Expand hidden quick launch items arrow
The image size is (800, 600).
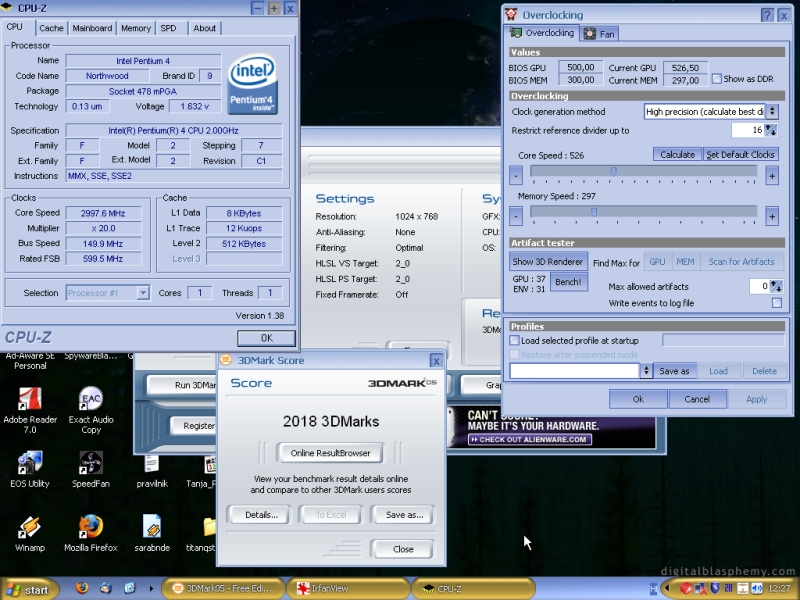pyautogui.click(x=151, y=588)
